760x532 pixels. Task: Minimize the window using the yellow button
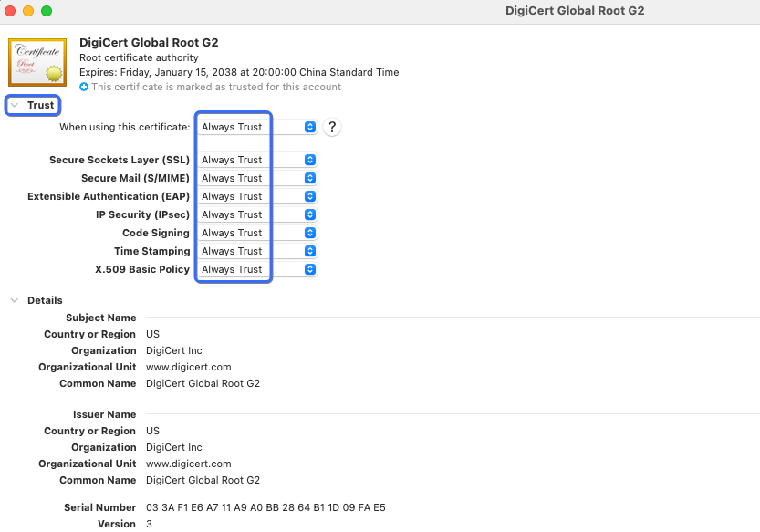[28, 11]
